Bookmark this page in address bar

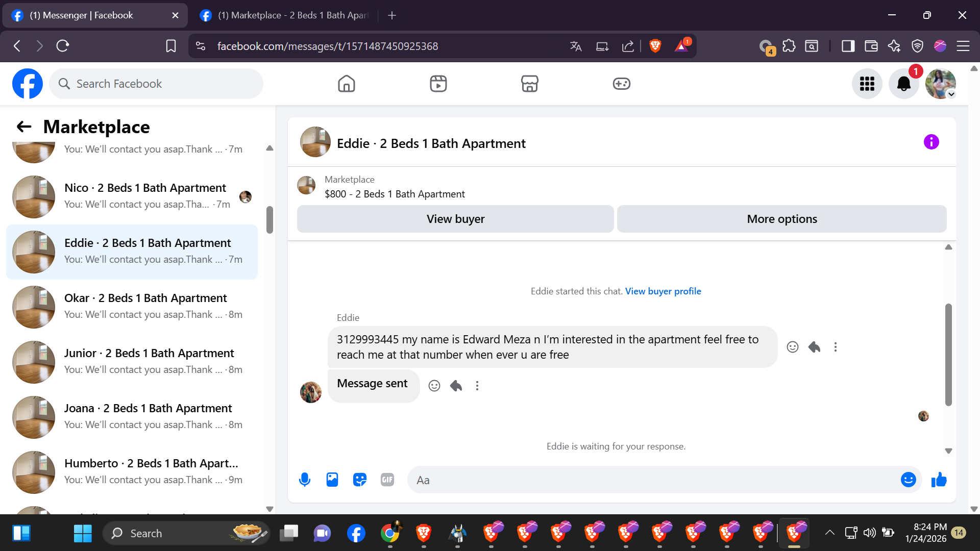(171, 46)
